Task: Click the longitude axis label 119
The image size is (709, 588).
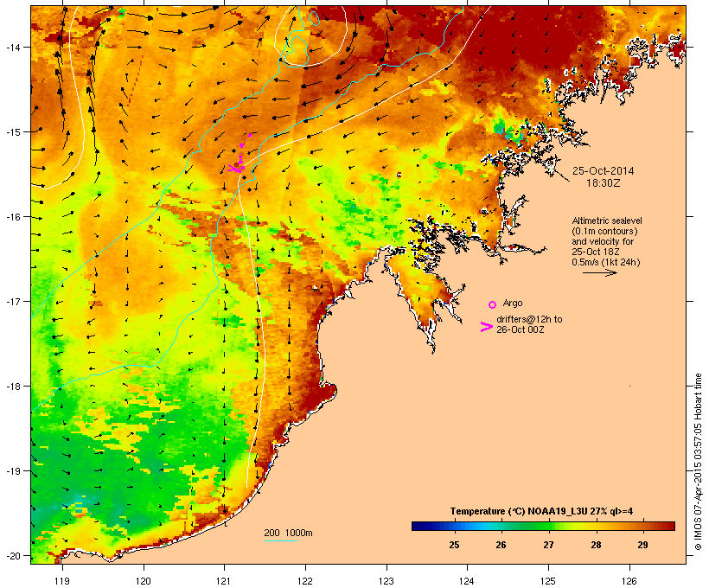Action: tap(62, 581)
